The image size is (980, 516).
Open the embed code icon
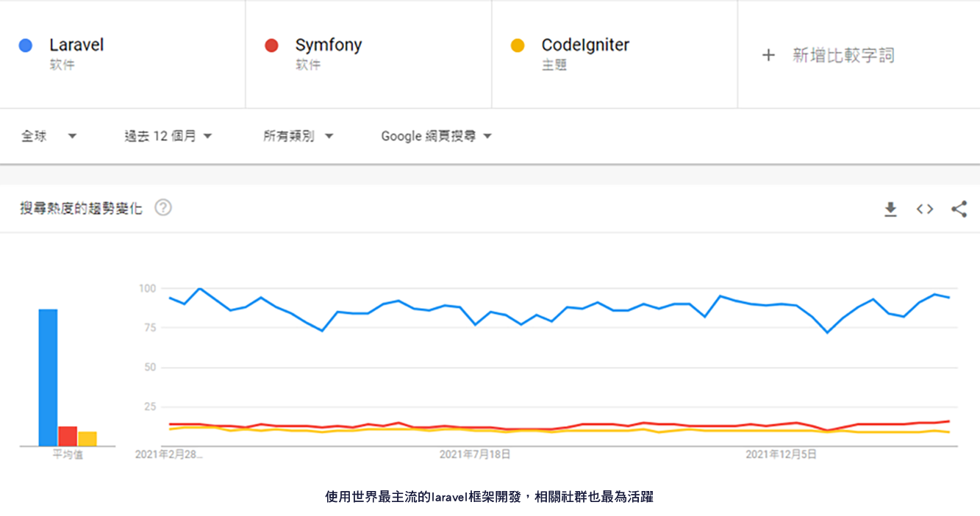(925, 209)
